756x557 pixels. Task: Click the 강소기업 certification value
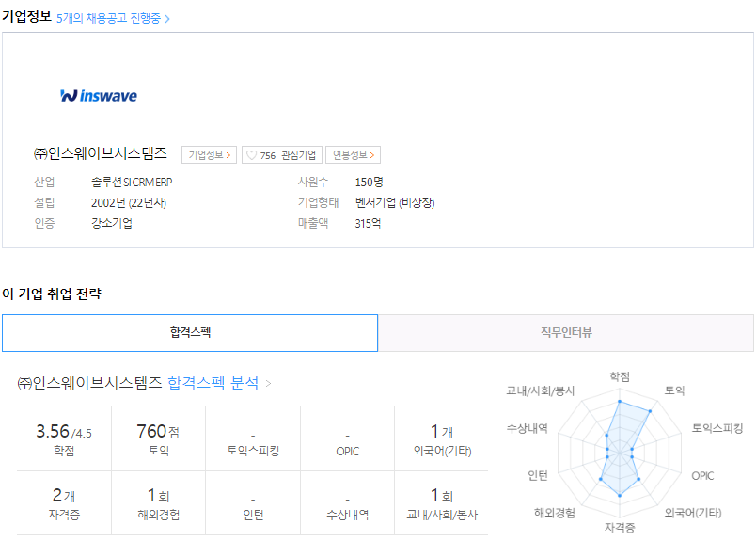pos(112,223)
